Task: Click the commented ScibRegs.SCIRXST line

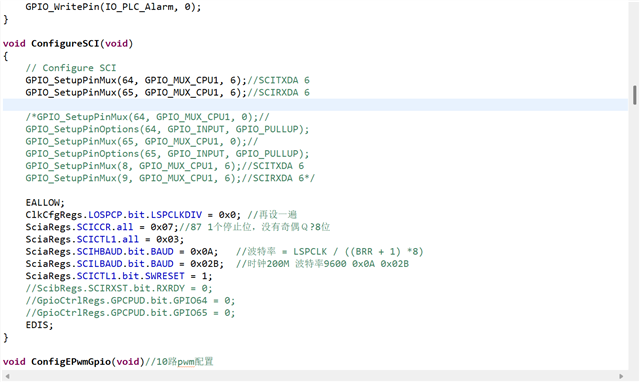Action: [x=119, y=289]
